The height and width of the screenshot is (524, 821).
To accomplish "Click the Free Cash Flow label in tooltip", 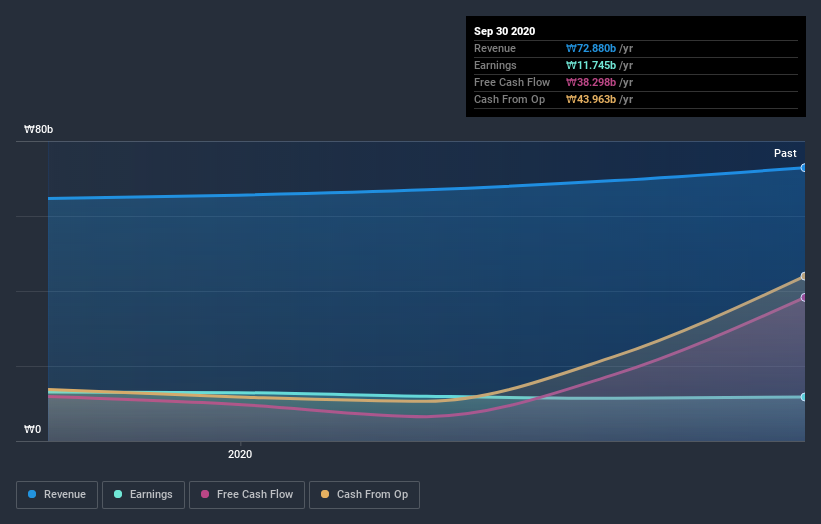I will click(x=512, y=82).
